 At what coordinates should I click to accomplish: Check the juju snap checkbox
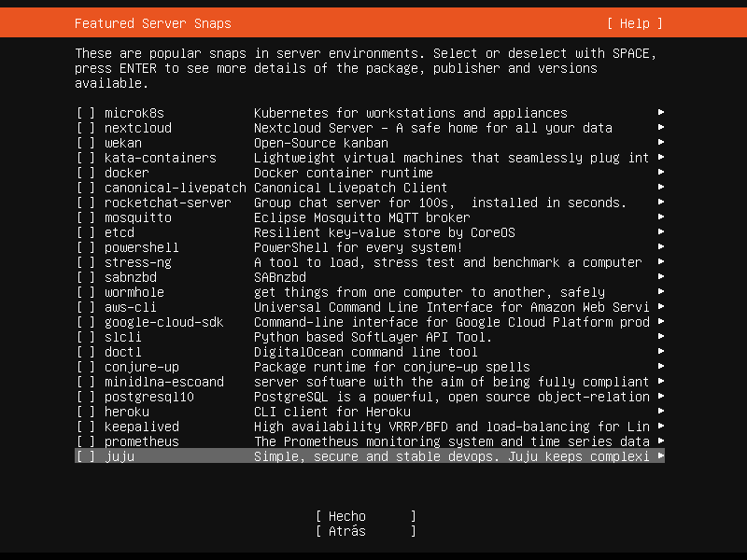click(x=86, y=456)
